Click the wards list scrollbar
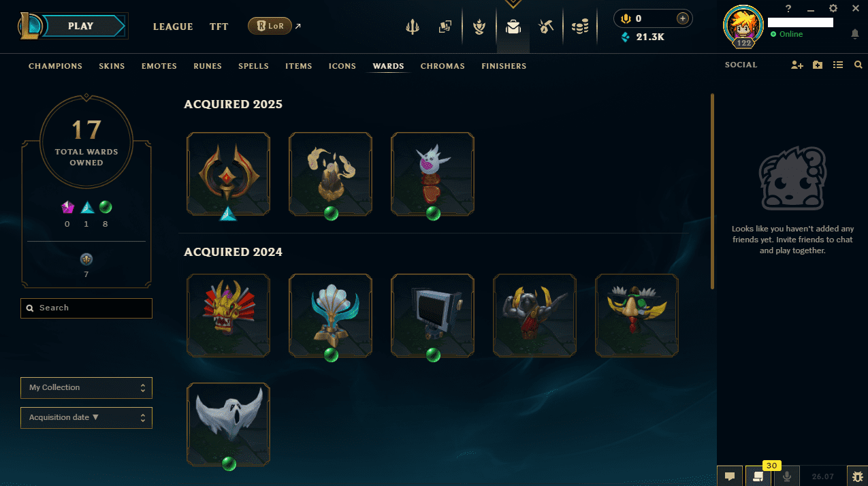 coord(712,191)
